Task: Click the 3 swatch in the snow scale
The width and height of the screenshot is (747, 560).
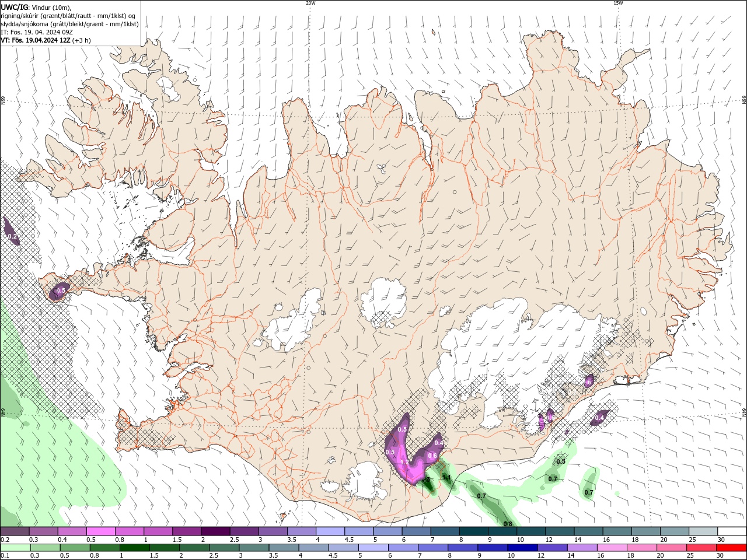Action: pyautogui.click(x=273, y=531)
